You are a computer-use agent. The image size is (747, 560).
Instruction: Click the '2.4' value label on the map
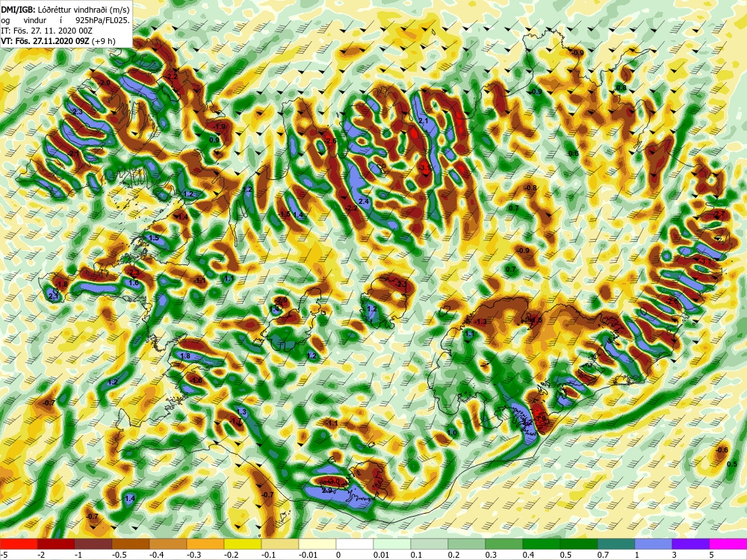364,202
